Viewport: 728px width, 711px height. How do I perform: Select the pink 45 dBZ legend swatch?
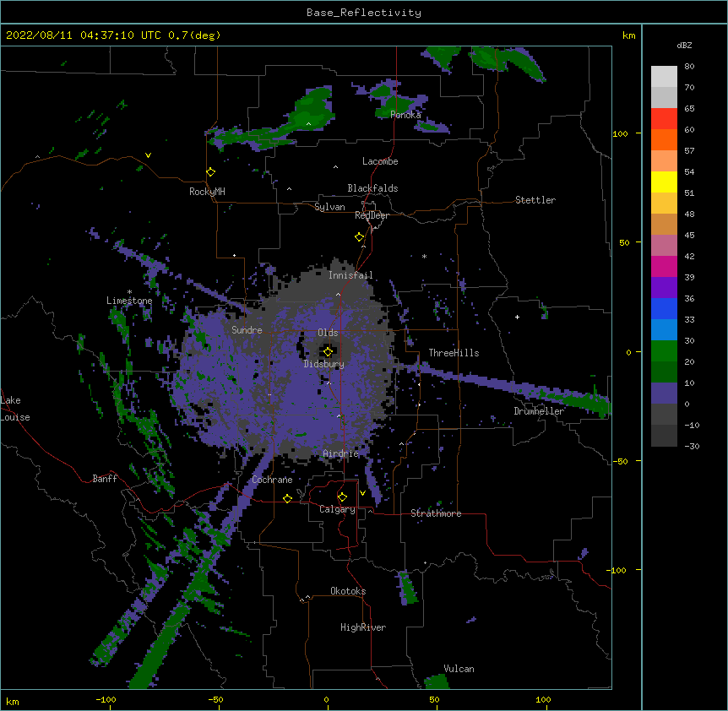pos(664,245)
